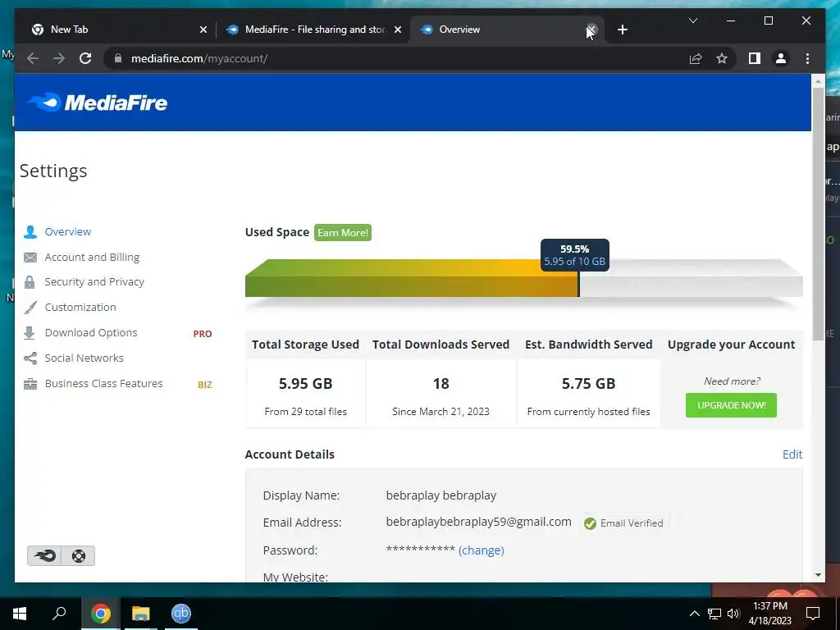This screenshot has width=840, height=630.
Task: Click the password (change) link
Action: (x=481, y=550)
